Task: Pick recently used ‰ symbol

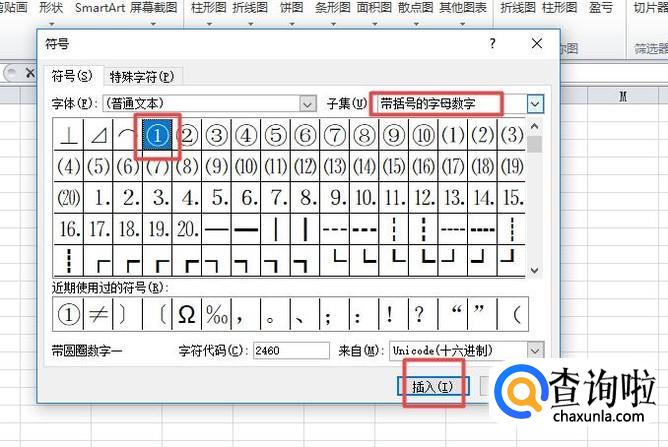Action: click(216, 314)
